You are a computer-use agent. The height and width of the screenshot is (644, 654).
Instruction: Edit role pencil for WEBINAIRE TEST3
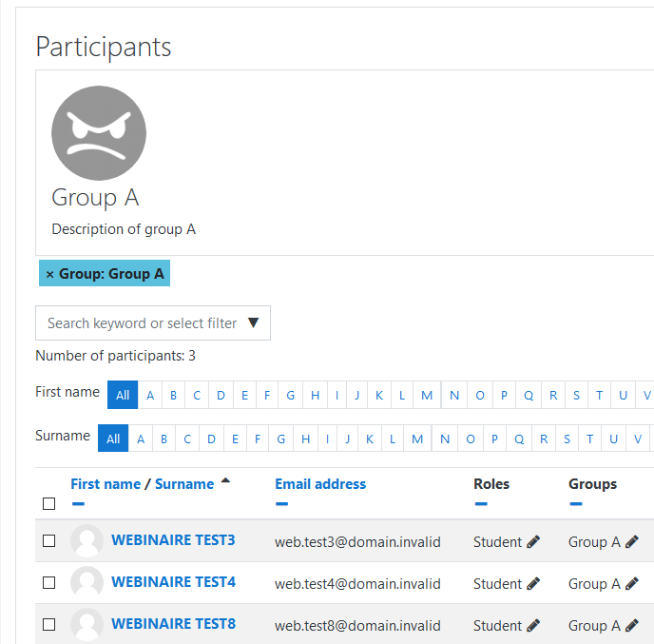[x=533, y=542]
